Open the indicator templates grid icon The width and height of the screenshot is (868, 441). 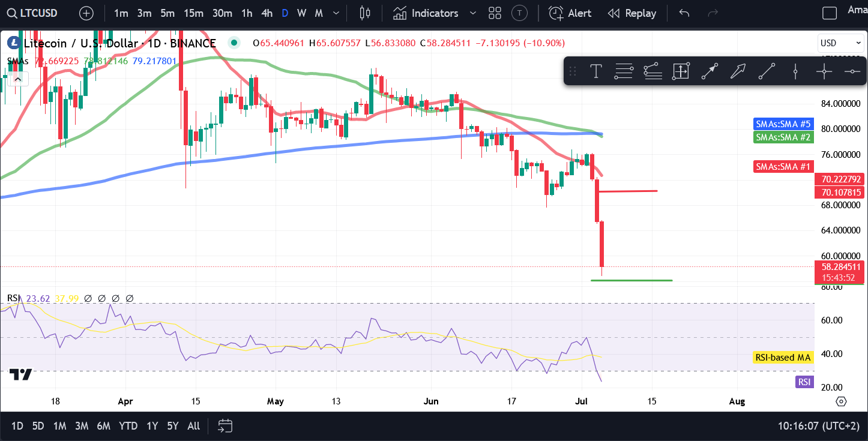point(495,13)
